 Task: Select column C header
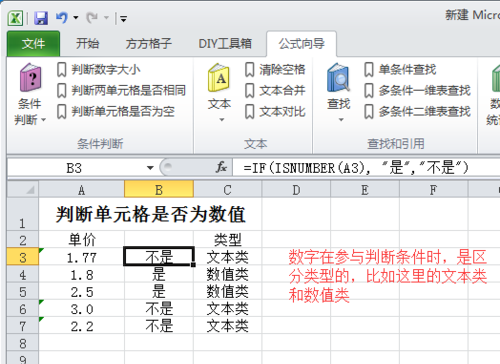[228, 190]
